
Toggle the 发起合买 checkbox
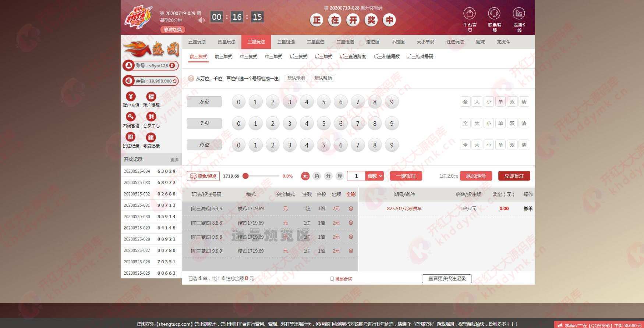click(332, 279)
